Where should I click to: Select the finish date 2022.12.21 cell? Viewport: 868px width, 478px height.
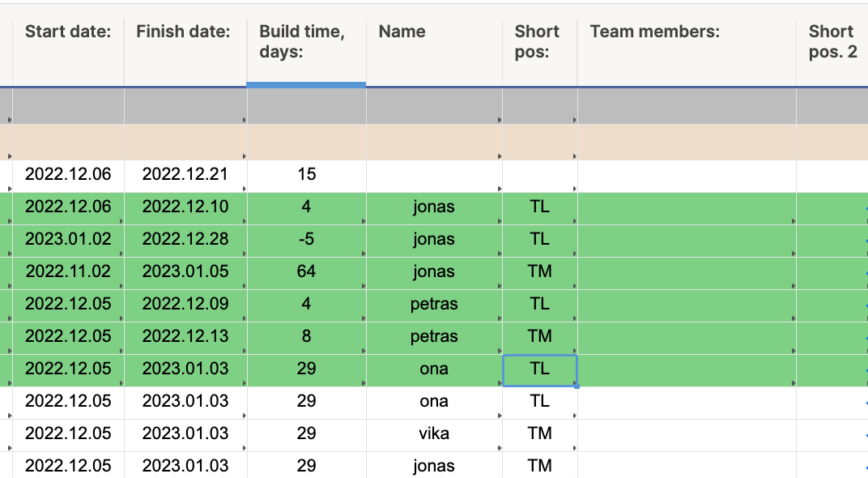185,174
